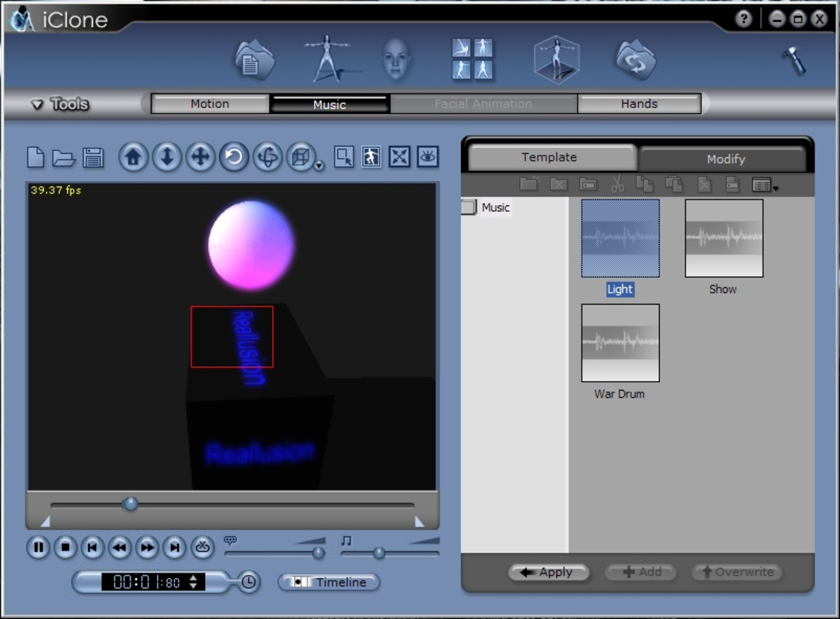The height and width of the screenshot is (619, 840).
Task: Toggle the loop playback control
Action: (201, 548)
